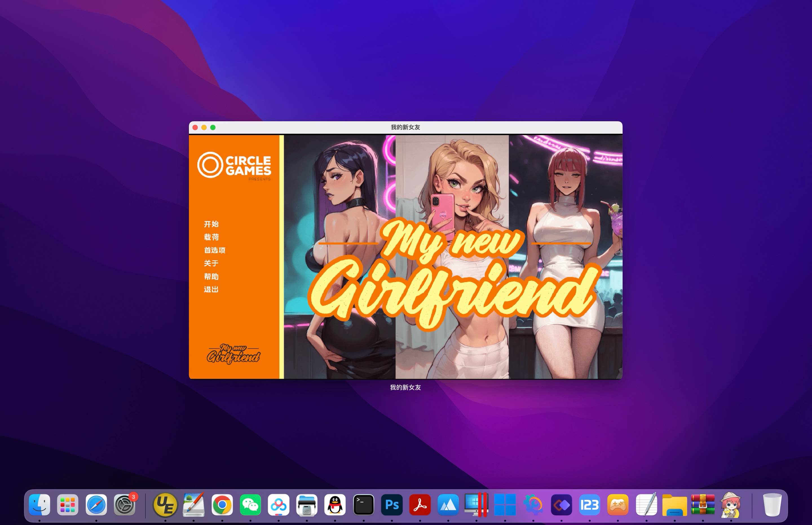812x525 pixels.
Task: Open the 载荷 load menu
Action: coord(211,237)
